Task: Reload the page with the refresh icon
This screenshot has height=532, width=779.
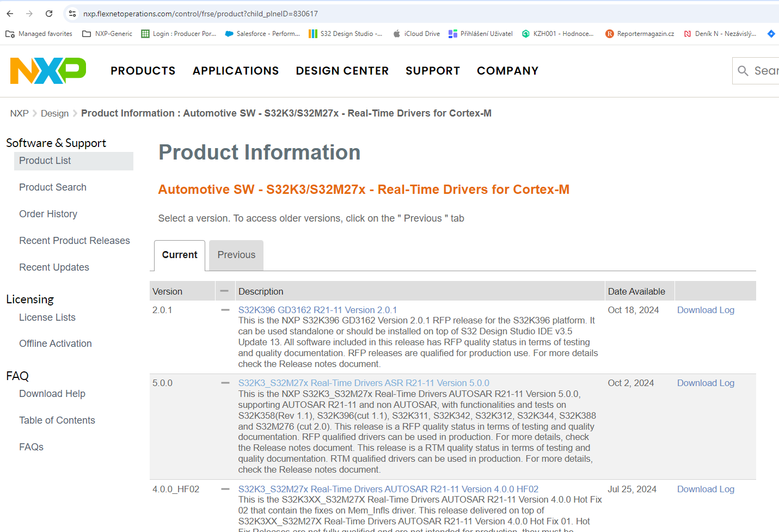Action: click(x=49, y=14)
